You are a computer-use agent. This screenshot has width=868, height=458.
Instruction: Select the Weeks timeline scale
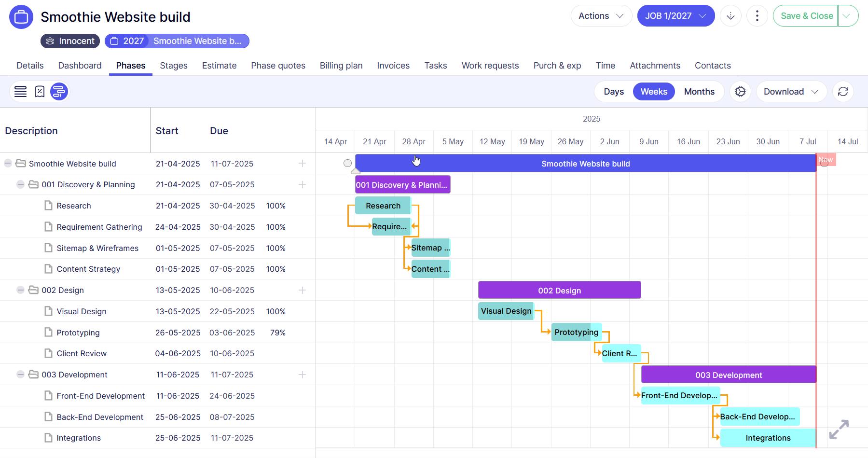[654, 92]
